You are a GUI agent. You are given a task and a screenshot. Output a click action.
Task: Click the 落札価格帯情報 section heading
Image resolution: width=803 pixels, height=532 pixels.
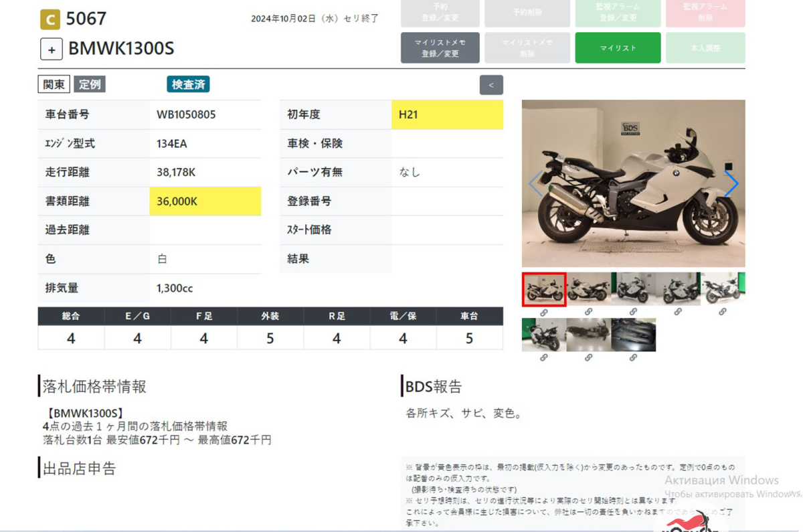click(94, 386)
